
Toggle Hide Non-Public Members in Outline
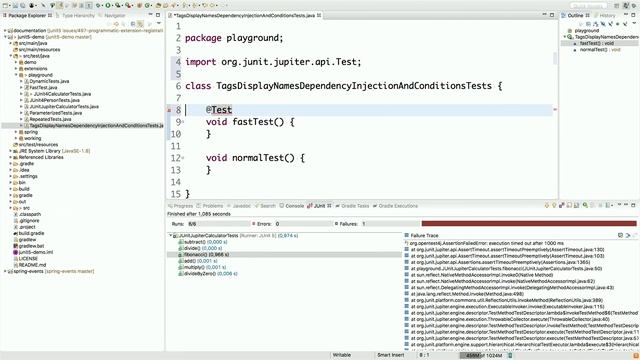[618, 24]
